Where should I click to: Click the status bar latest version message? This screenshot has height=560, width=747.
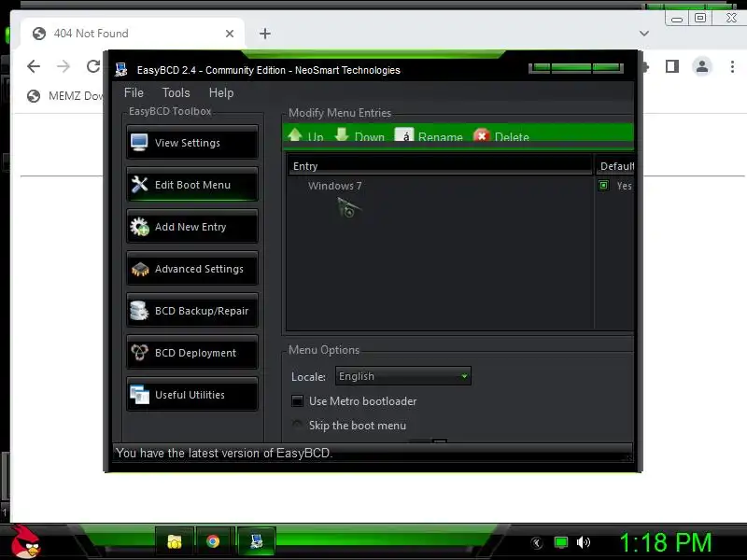(224, 453)
